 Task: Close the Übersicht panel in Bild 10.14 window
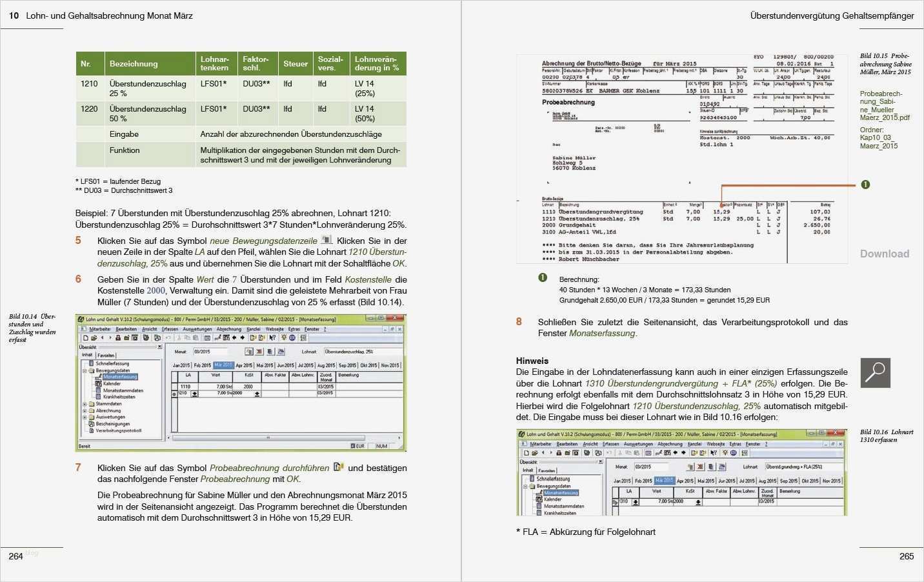(159, 346)
